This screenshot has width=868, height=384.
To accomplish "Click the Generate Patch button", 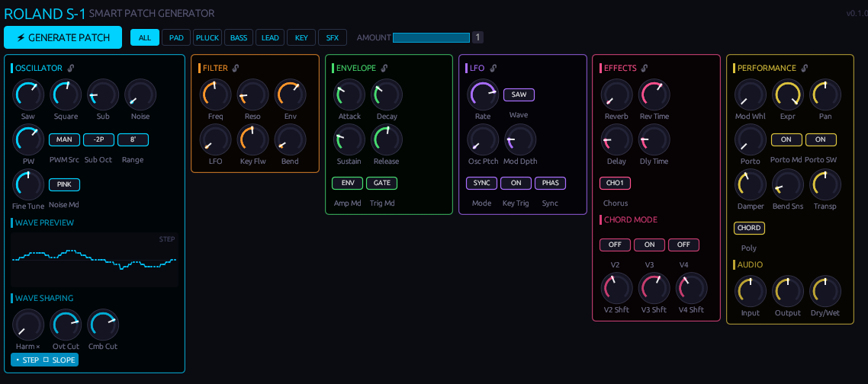I will tap(63, 37).
